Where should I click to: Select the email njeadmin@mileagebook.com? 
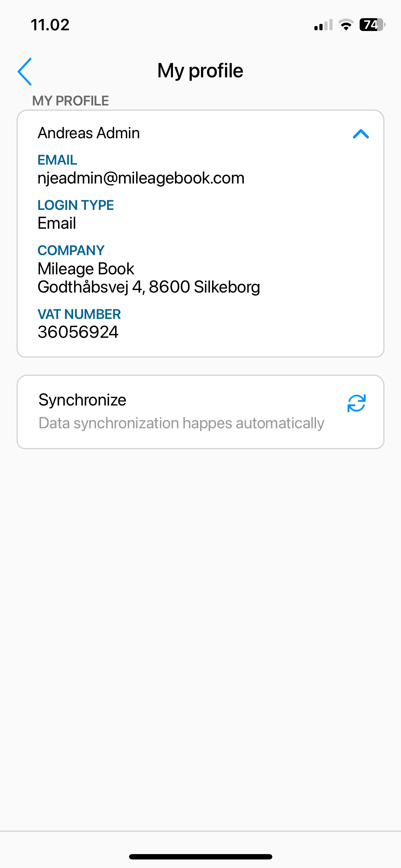pyautogui.click(x=141, y=178)
